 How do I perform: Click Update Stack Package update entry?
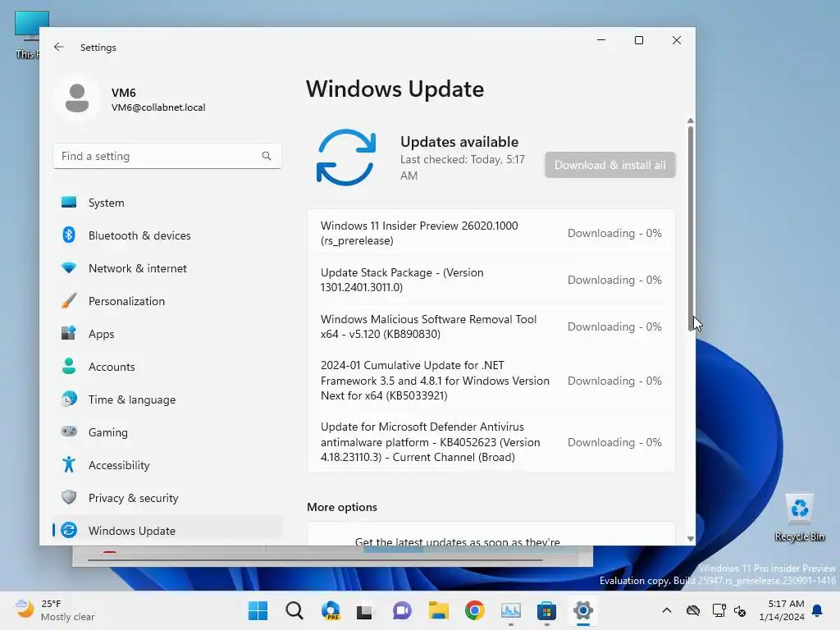(491, 280)
